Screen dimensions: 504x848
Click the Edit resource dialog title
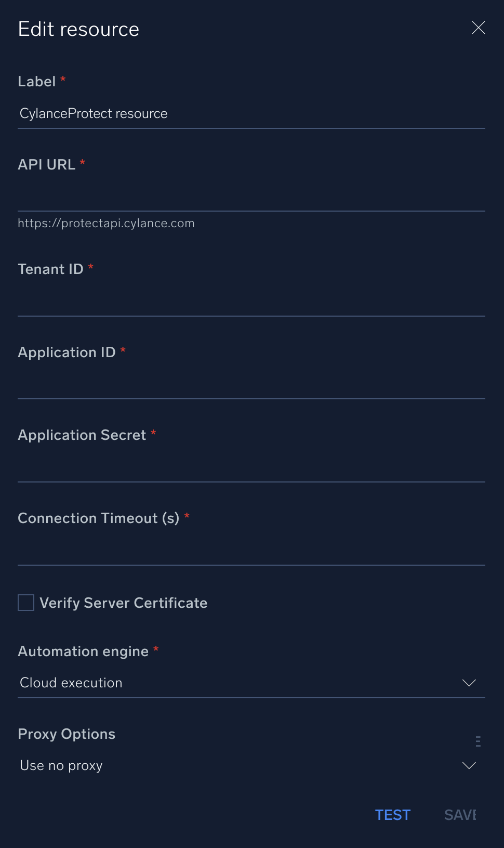click(x=78, y=29)
